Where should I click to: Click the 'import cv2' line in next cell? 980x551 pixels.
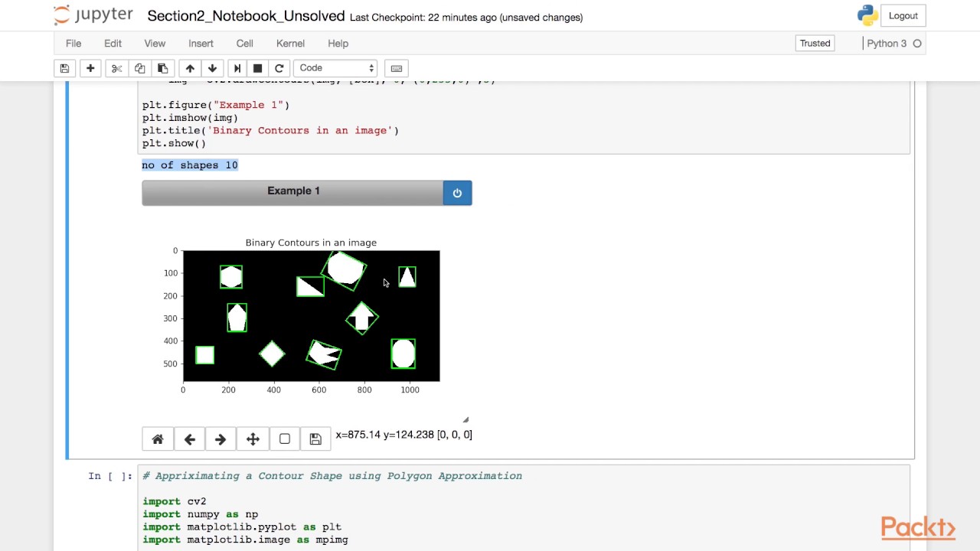click(175, 501)
